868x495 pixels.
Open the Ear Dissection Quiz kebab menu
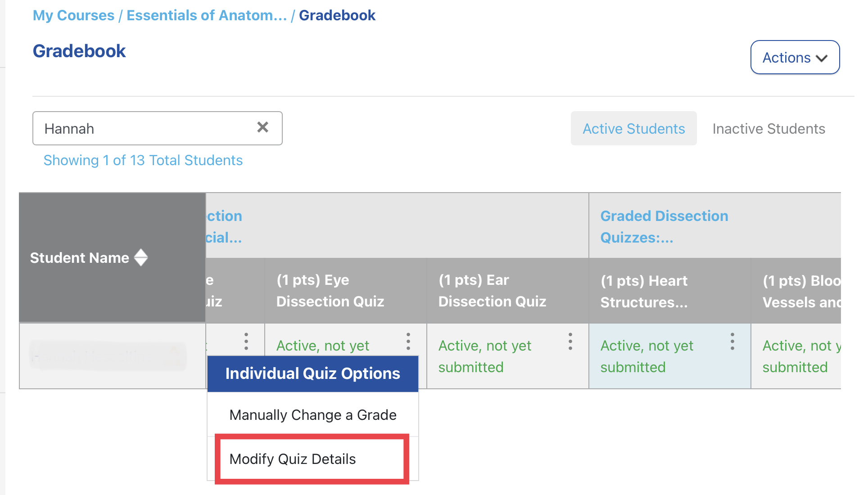[x=570, y=342]
